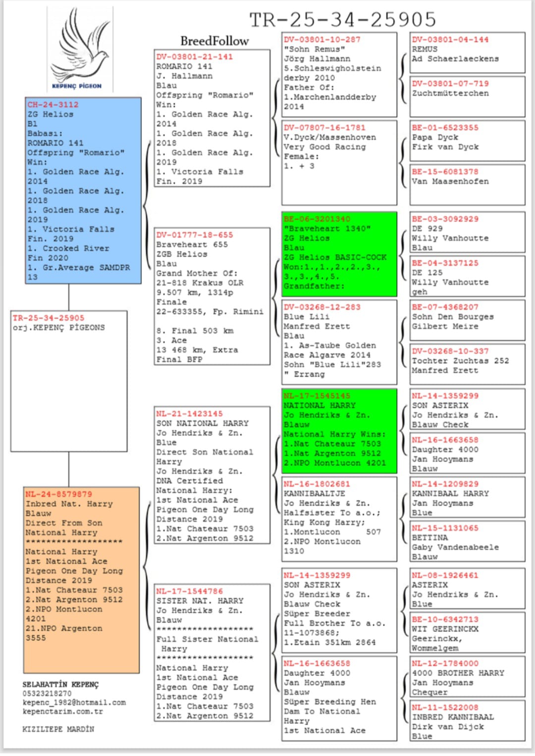This screenshot has width=535, height=756.
Task: Click the NL-21-1423145 Son National Harry box
Action: 212,475
